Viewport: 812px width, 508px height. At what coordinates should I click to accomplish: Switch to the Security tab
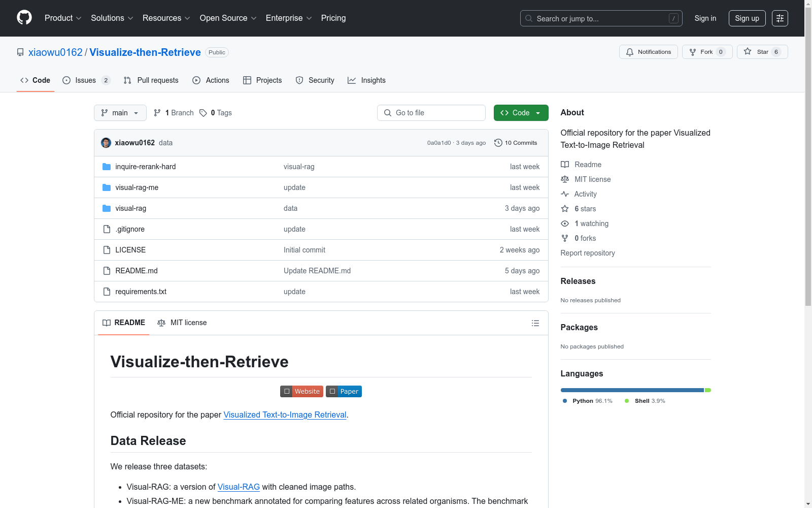315,80
